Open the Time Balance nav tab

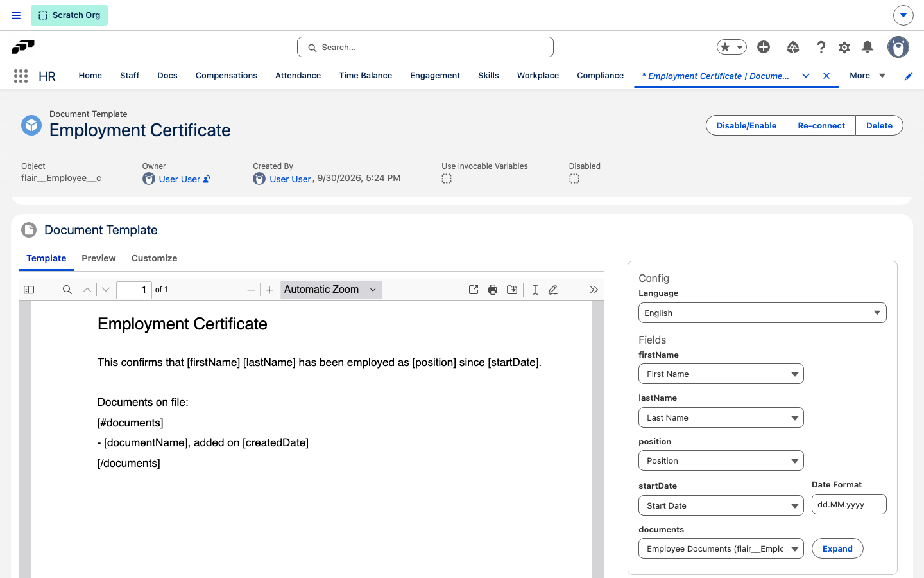(366, 76)
